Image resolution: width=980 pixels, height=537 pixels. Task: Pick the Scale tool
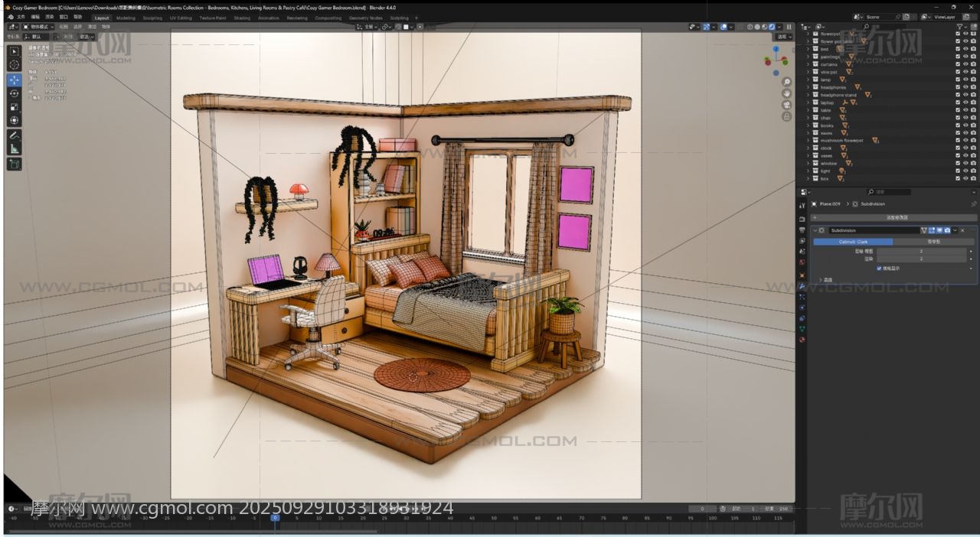(15, 107)
